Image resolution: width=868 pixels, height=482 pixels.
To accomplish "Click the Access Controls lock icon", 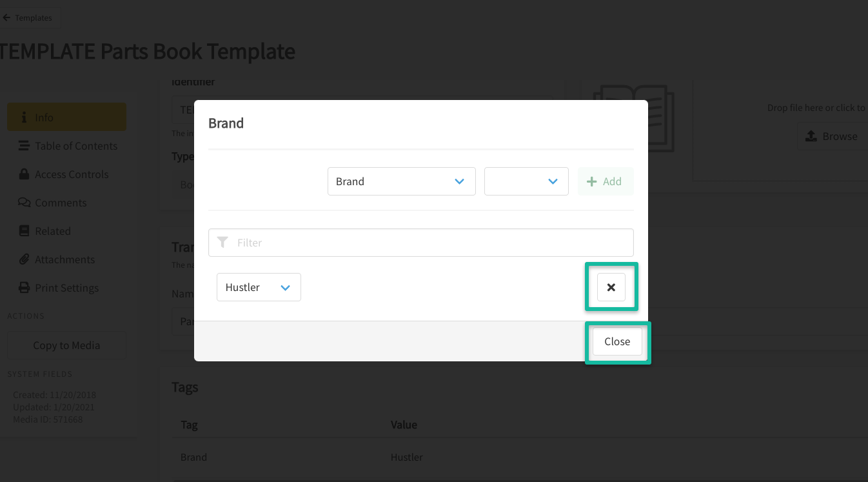I will pos(25,174).
